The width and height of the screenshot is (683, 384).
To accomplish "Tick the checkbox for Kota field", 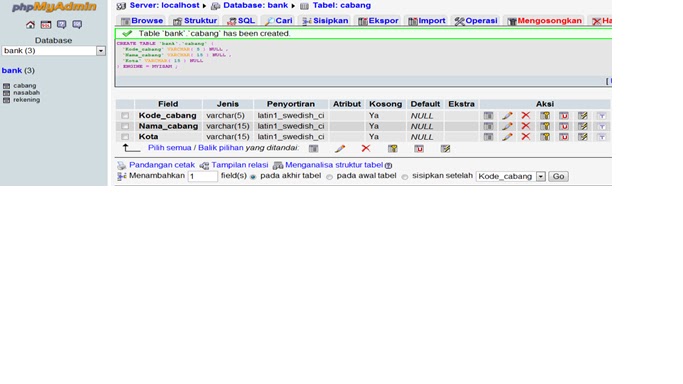I will point(125,137).
